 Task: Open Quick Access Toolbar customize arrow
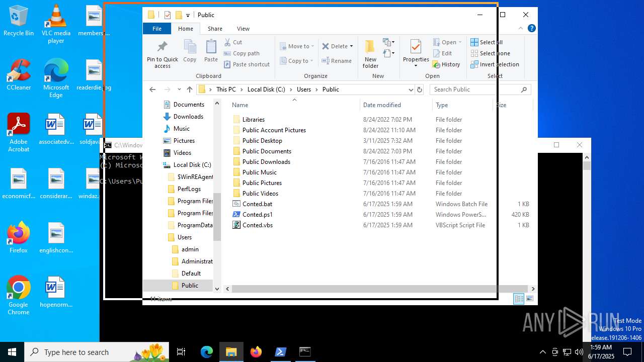188,15
